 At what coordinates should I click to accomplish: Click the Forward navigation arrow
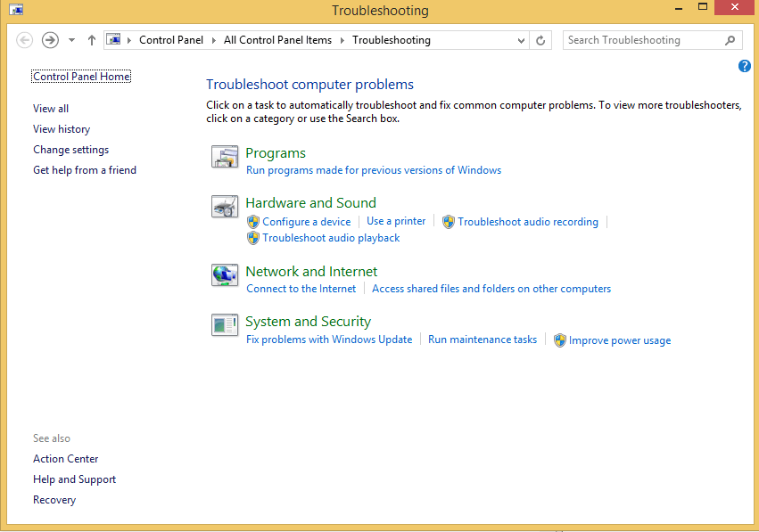click(50, 40)
